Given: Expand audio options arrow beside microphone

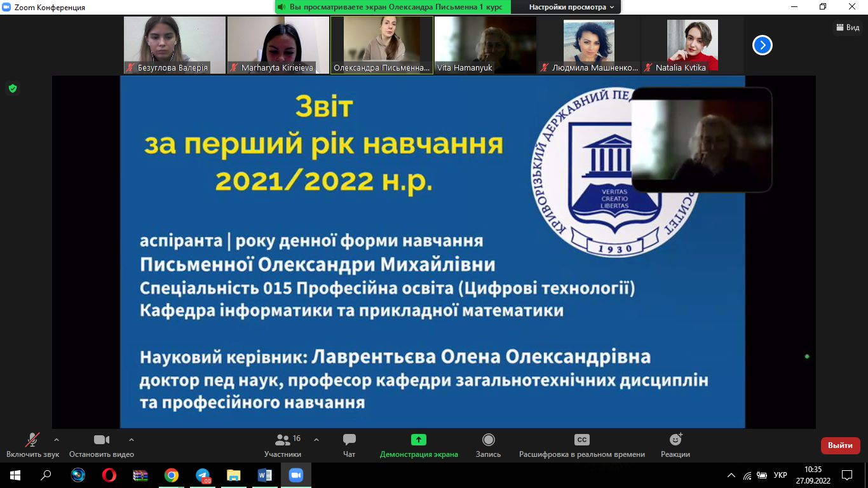Looking at the screenshot, I should coord(57,439).
